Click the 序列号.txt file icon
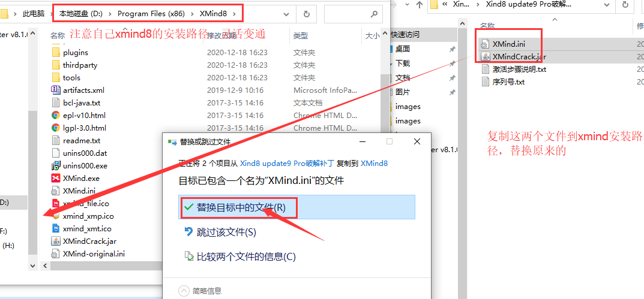The image size is (644, 299). point(485,82)
